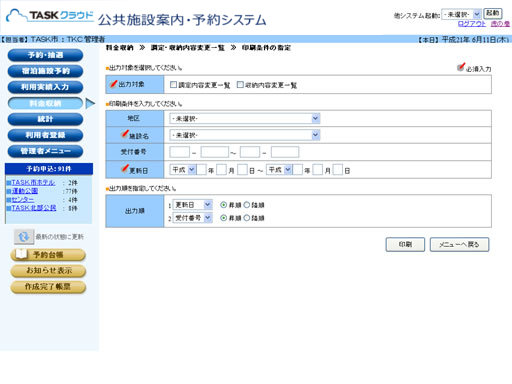Click the メニューへ戻る button

[459, 244]
